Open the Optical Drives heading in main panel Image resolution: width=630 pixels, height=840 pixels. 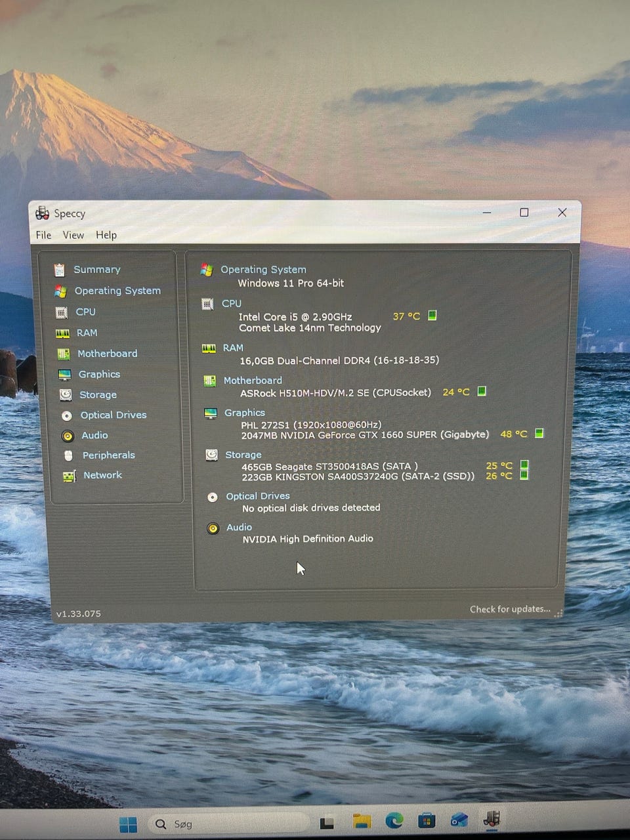258,496
